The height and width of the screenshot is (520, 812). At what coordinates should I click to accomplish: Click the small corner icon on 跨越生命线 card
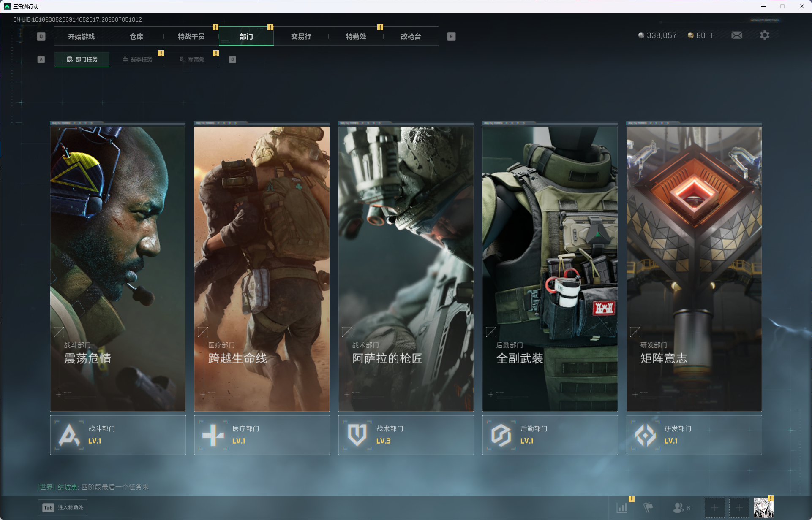203,332
